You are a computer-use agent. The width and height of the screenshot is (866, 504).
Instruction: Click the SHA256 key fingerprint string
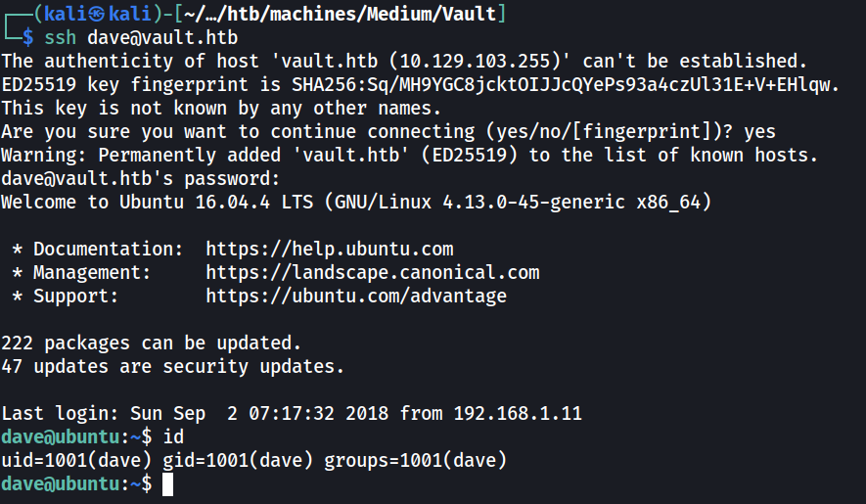(x=563, y=84)
